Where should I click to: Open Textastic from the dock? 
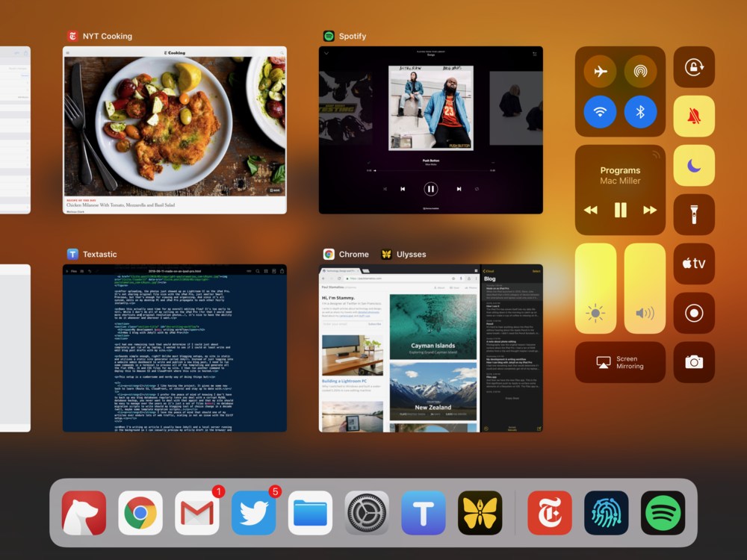click(424, 513)
